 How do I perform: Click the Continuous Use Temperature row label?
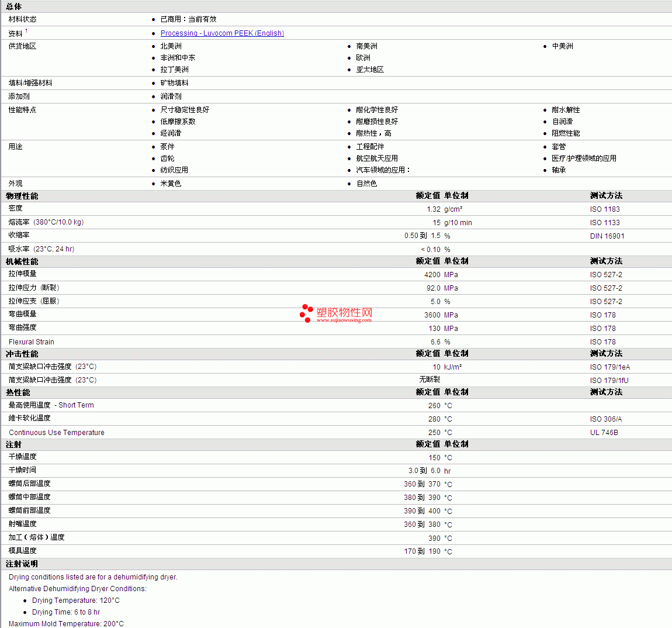[x=57, y=432]
